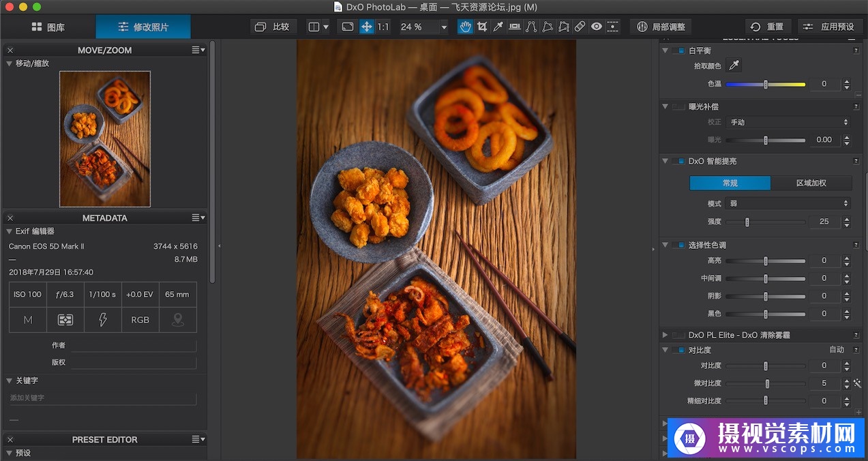Image resolution: width=868 pixels, height=461 pixels.
Task: Click the 1:1 zoom icon
Action: tap(383, 27)
